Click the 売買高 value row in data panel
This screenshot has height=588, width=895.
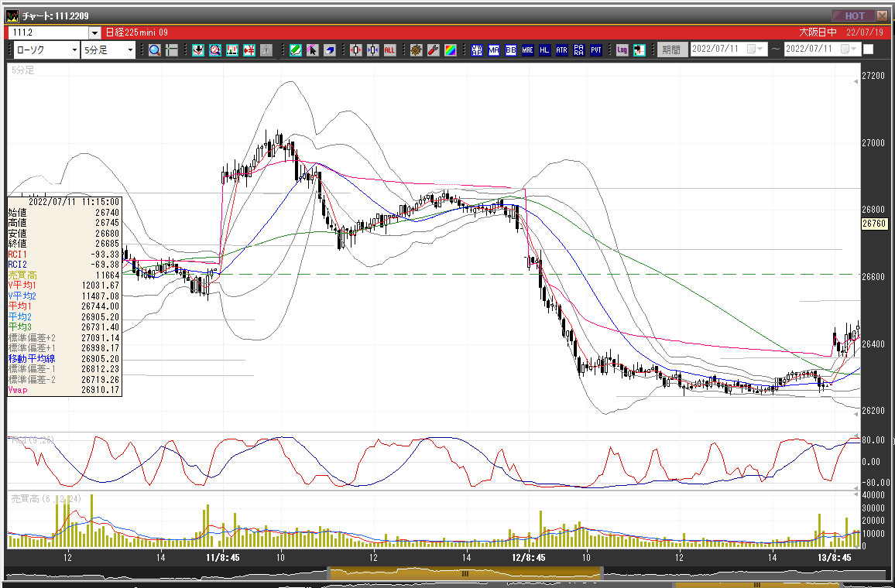[x=64, y=275]
